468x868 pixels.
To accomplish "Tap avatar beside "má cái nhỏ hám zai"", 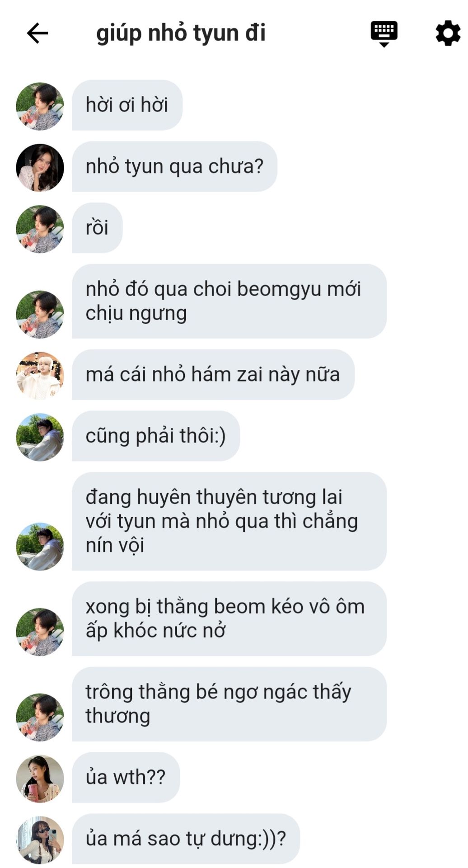I will [40, 376].
